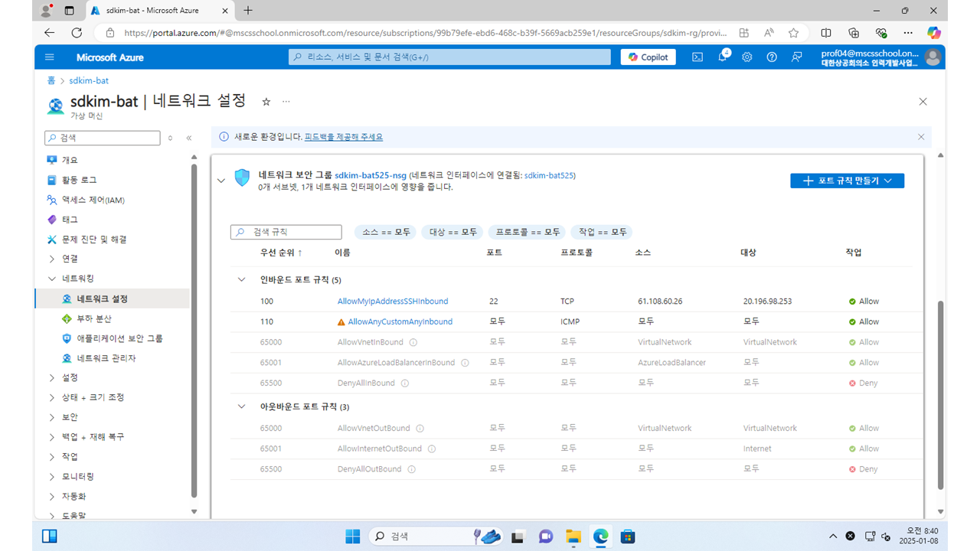Open the feedback icon in the header
This screenshot has width=980, height=551.
click(x=797, y=57)
